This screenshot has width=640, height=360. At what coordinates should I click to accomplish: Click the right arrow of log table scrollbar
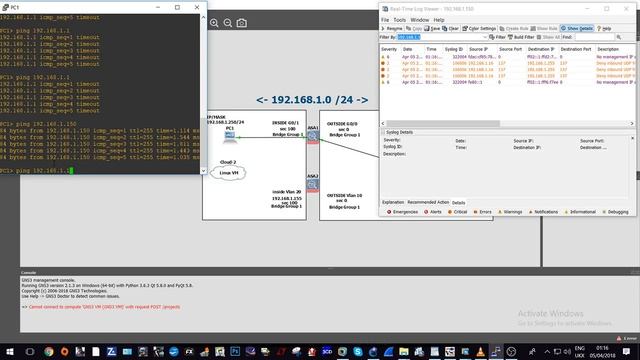(632, 123)
